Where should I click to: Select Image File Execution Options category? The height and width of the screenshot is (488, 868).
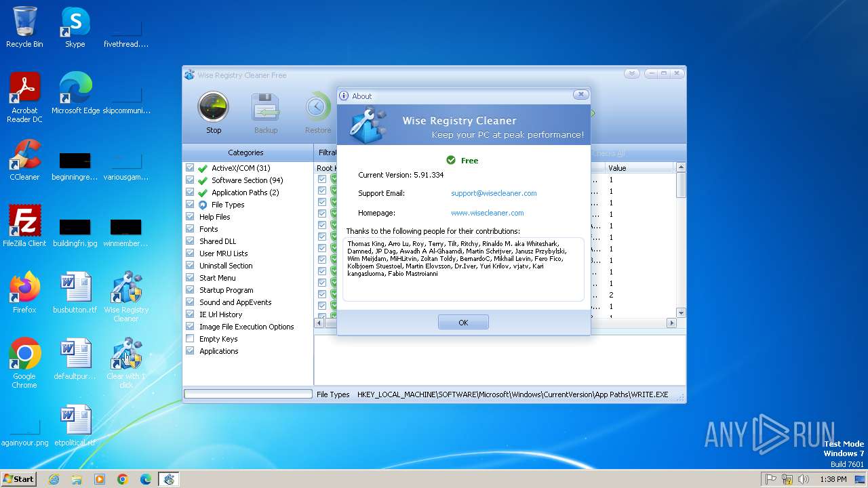point(246,327)
